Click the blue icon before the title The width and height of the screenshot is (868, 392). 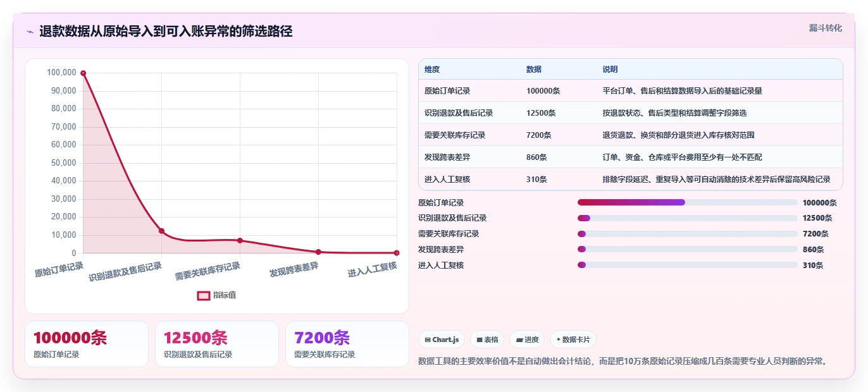[x=30, y=32]
